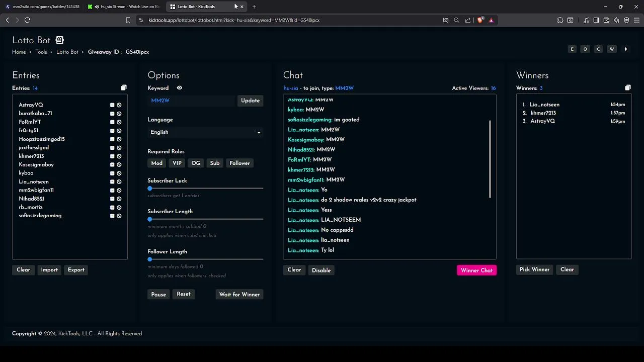This screenshot has height=362, width=644.
Task: Remove Nihad8521 entry using minus icon
Action: pyautogui.click(x=112, y=199)
